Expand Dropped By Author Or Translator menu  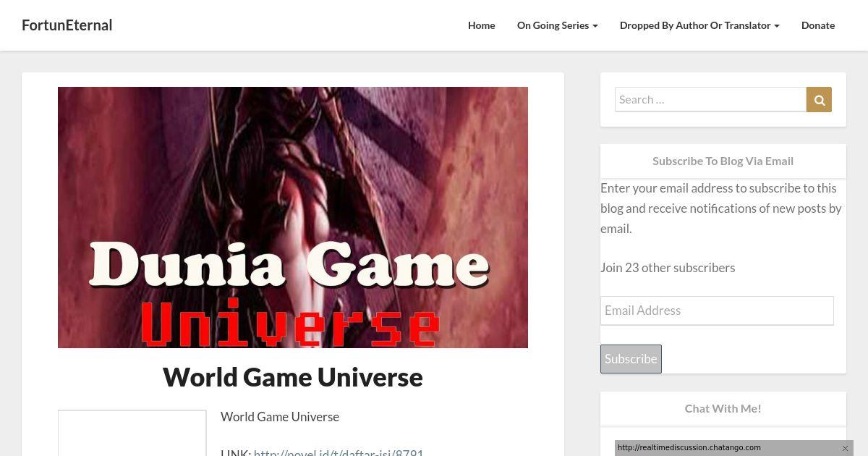(x=699, y=25)
